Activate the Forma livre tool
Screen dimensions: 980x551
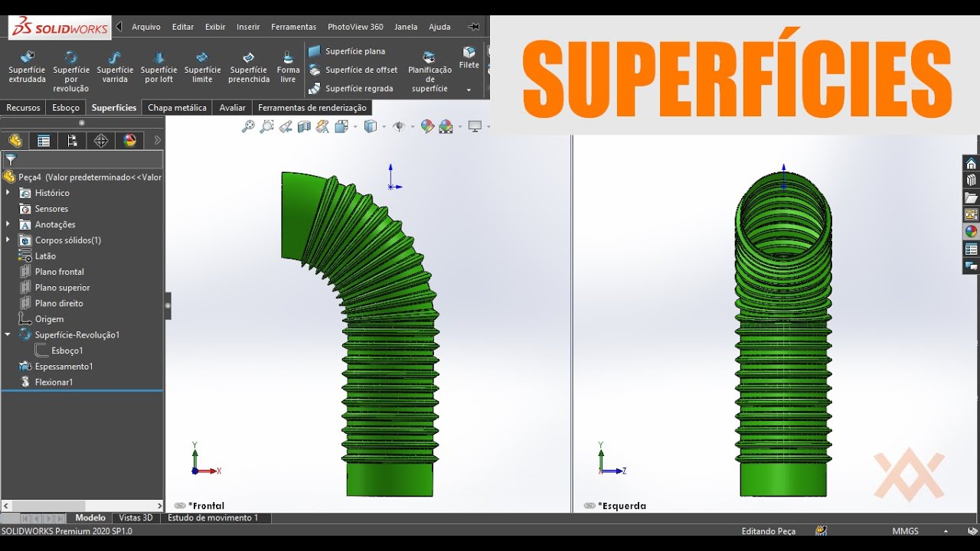click(288, 67)
